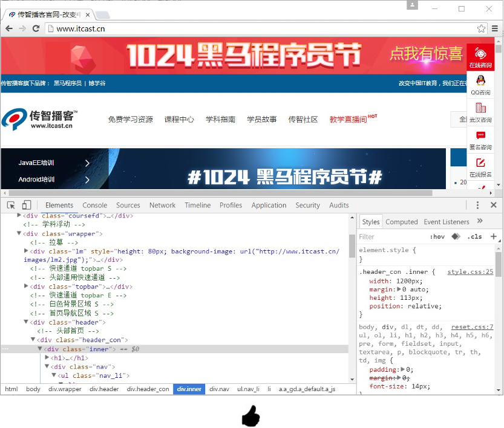Image resolution: width=504 pixels, height=428 pixels.
Task: Collapse div class nav node
Action: (x=47, y=366)
